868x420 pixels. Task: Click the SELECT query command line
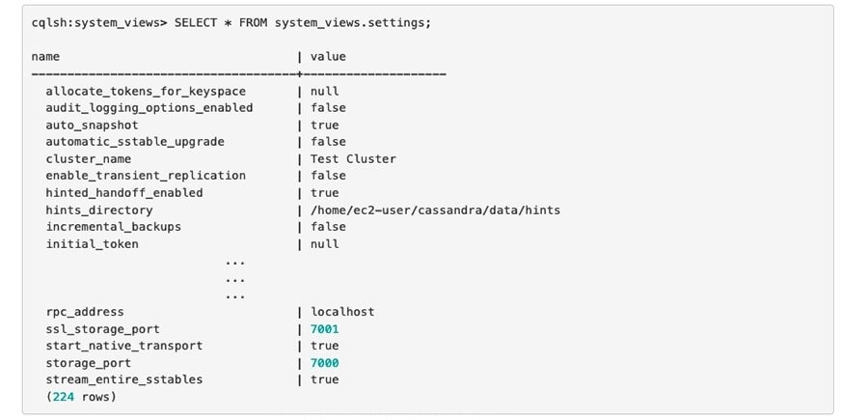pyautogui.click(x=231, y=23)
